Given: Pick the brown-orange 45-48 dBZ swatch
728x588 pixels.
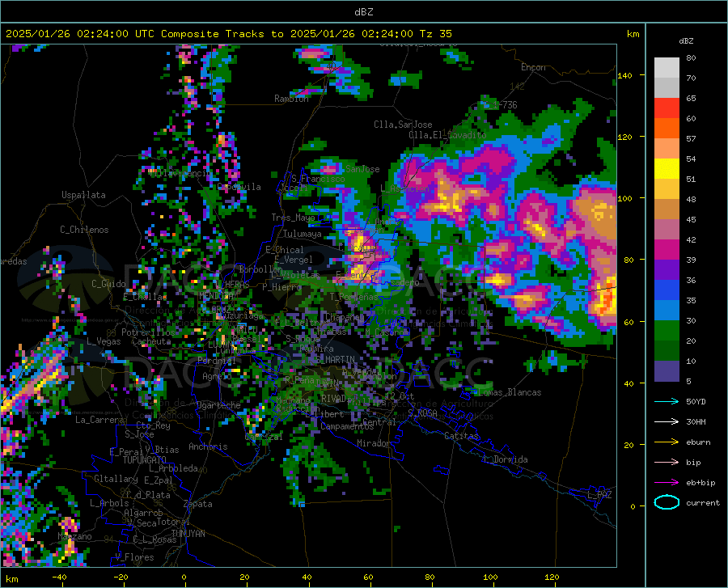Looking at the screenshot, I should click(x=667, y=209).
